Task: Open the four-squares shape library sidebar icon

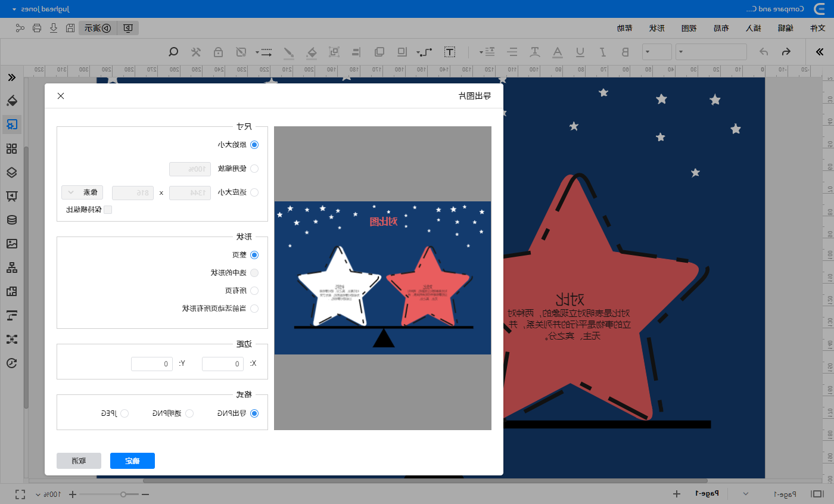Action: point(12,148)
